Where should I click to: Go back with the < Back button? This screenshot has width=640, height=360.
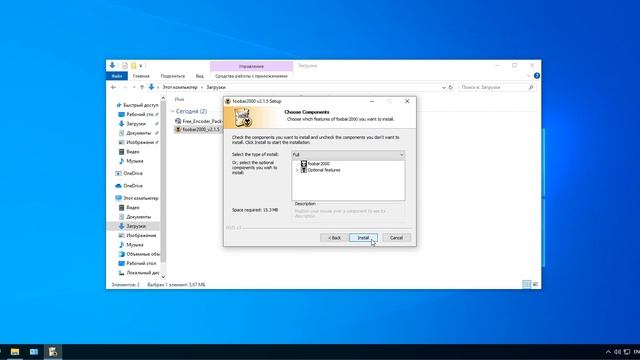click(x=334, y=238)
